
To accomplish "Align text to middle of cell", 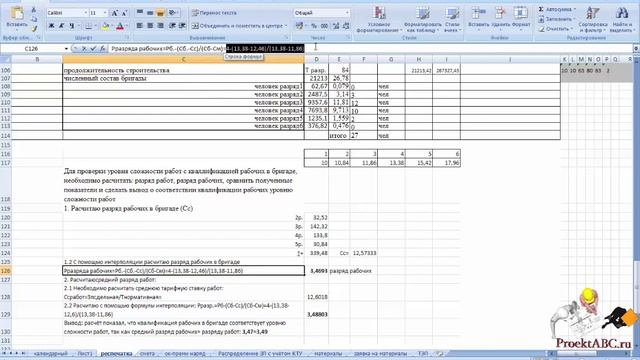I will point(150,13).
